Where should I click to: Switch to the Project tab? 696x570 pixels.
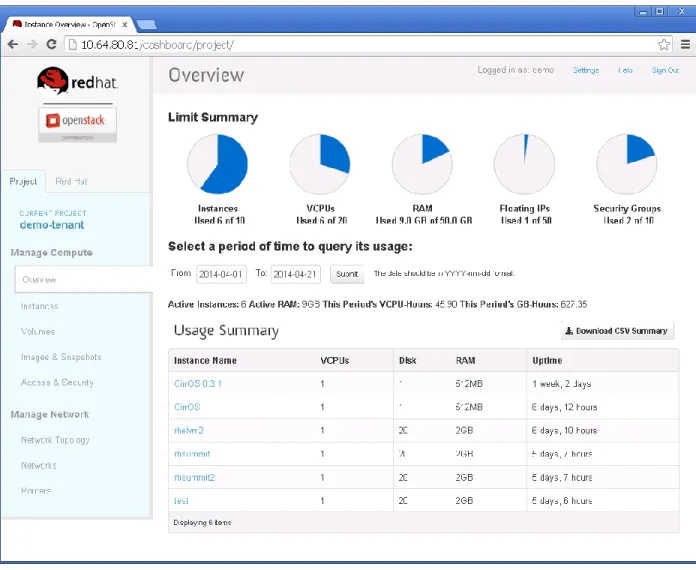tap(23, 182)
